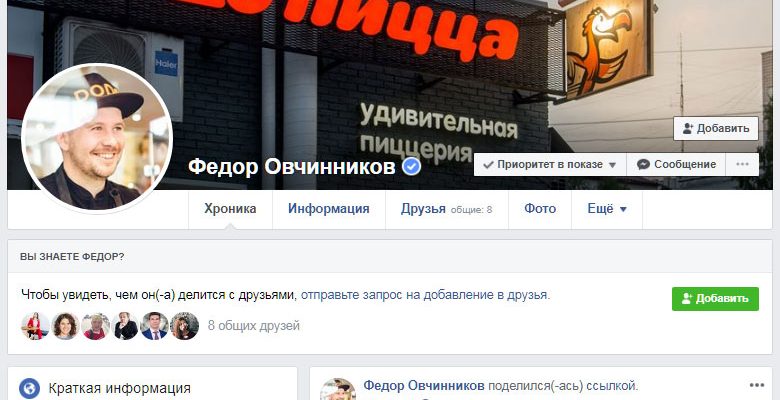
Task: Click the white Добавить button on the cover
Action: (x=716, y=128)
